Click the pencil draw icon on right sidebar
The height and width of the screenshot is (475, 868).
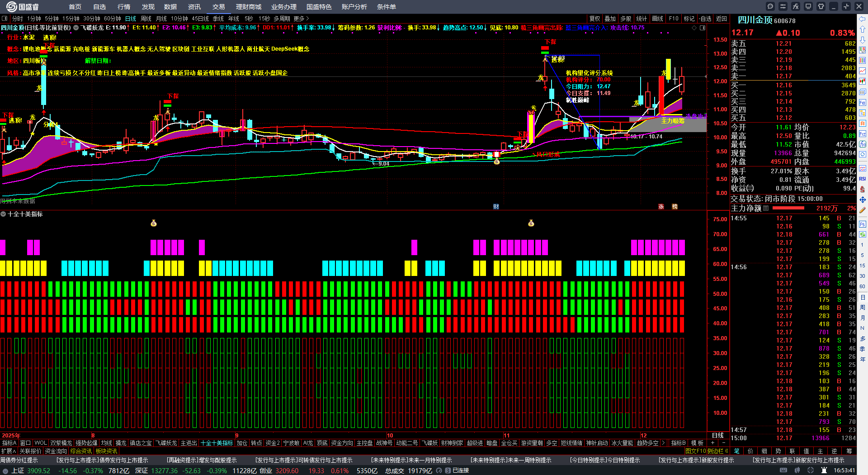[863, 210]
